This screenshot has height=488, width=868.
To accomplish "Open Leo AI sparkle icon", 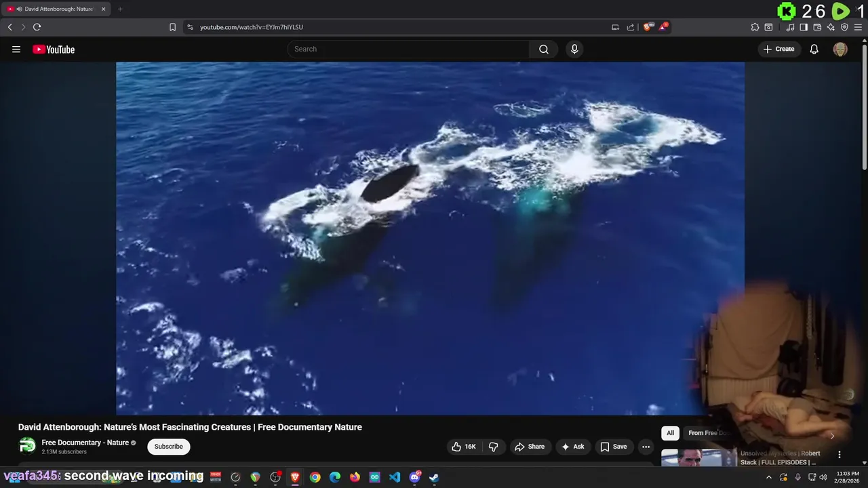I will (831, 27).
